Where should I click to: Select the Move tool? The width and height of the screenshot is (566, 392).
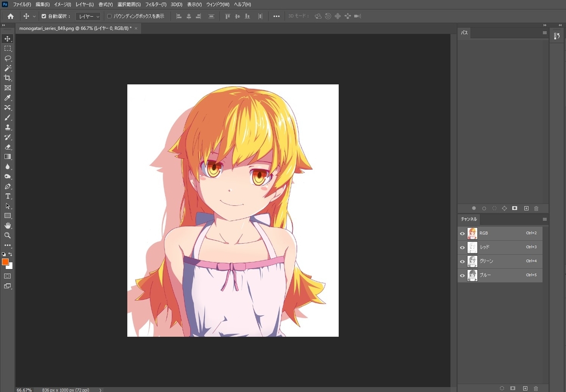pos(8,39)
